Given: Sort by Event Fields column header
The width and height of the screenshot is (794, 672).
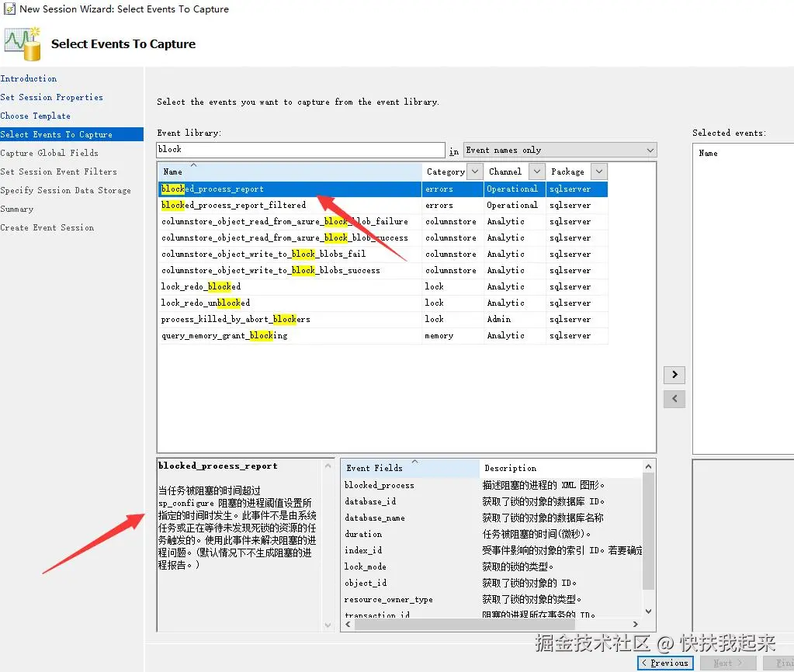Looking at the screenshot, I should click(410, 469).
